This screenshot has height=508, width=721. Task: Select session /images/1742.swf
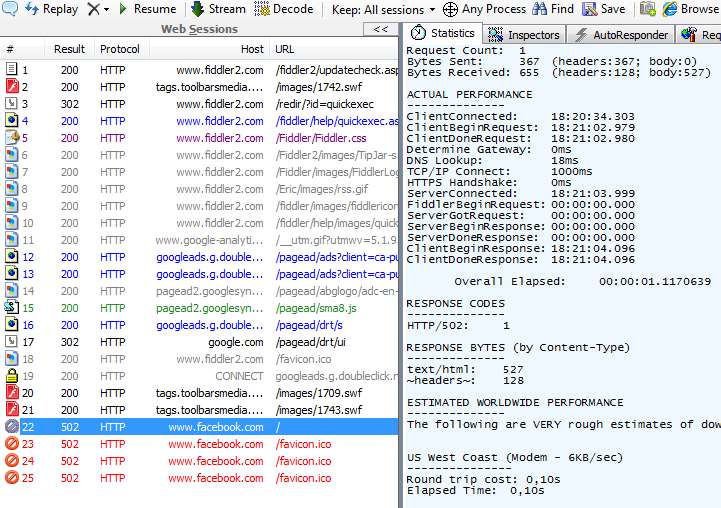200,87
